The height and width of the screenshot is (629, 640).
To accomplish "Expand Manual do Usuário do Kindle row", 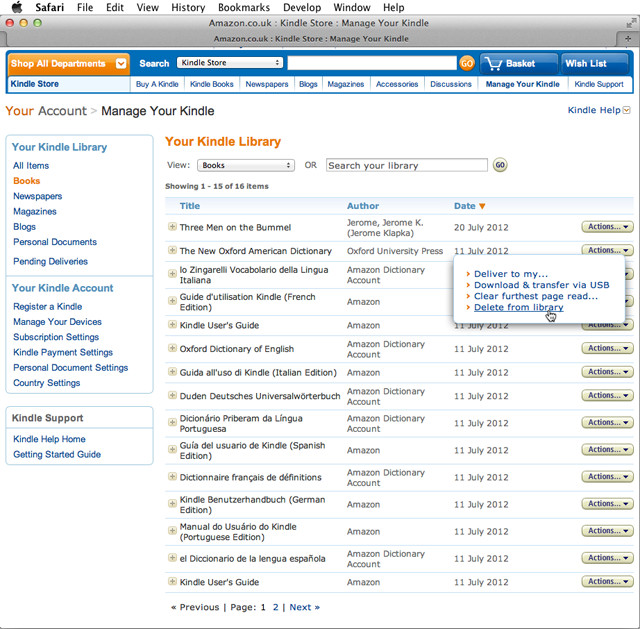I will [x=172, y=531].
